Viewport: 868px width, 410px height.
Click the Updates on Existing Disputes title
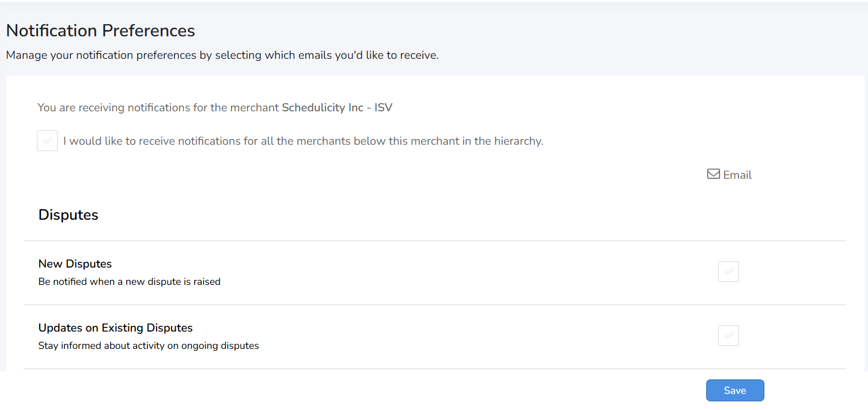(x=115, y=328)
